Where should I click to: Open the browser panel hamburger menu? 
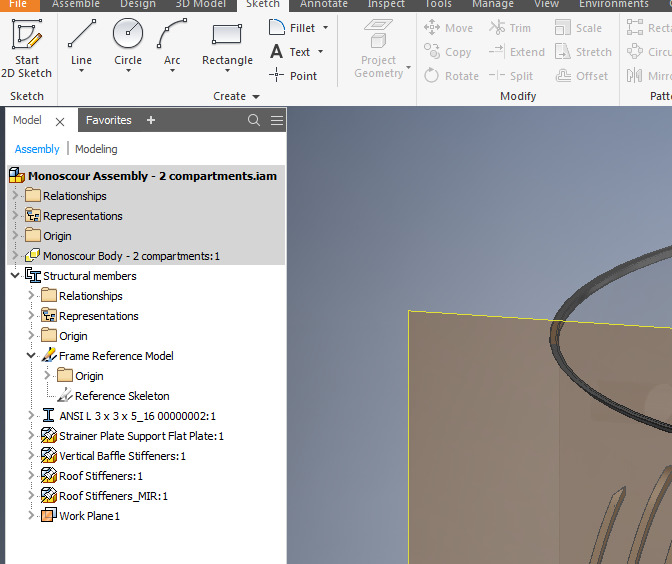(x=277, y=120)
